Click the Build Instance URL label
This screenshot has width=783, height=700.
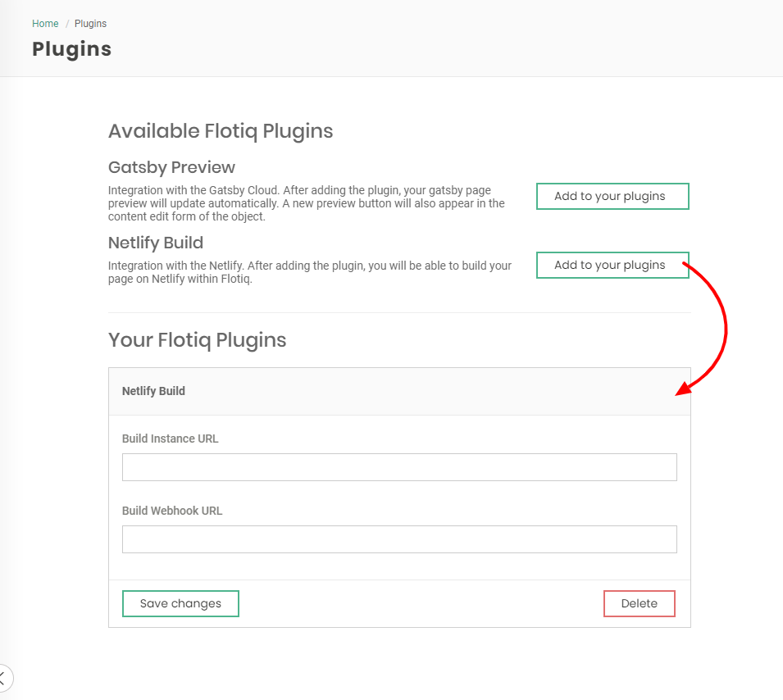171,439
